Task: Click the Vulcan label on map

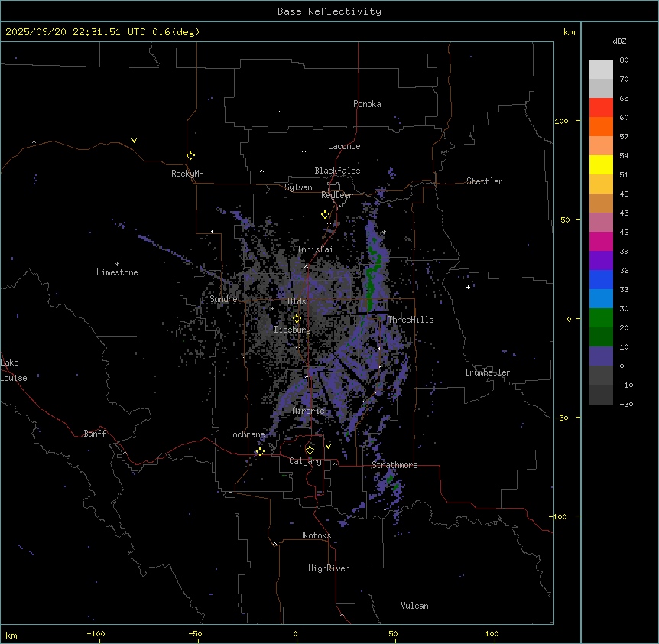Action: [414, 606]
